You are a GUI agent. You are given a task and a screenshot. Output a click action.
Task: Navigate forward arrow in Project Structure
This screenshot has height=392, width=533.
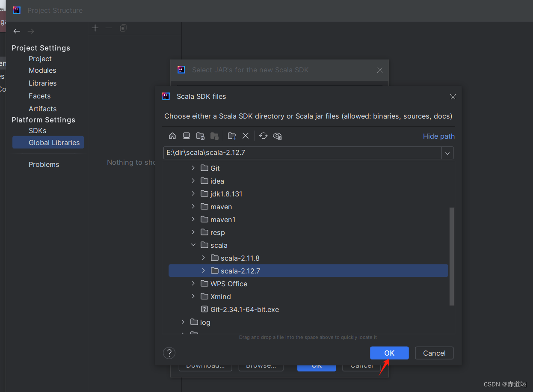click(x=31, y=31)
